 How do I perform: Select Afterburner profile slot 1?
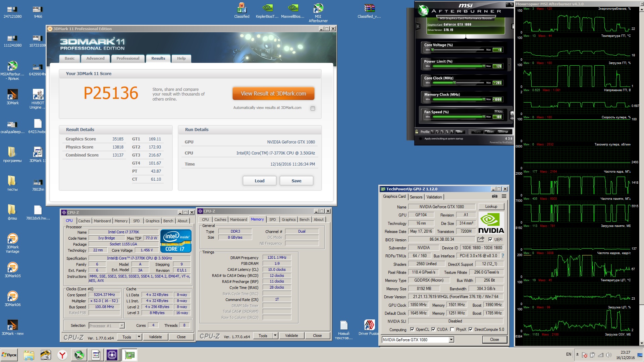pos(433,132)
